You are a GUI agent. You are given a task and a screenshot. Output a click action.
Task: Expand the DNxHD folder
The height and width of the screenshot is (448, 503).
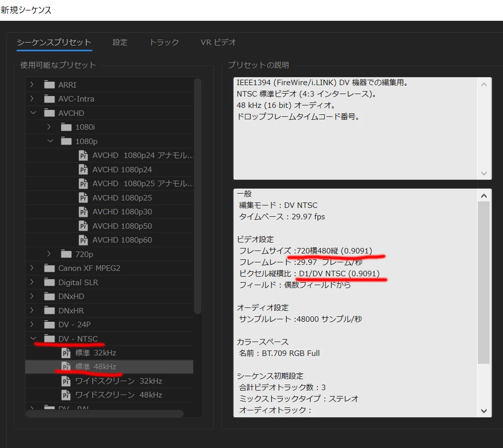click(x=32, y=297)
